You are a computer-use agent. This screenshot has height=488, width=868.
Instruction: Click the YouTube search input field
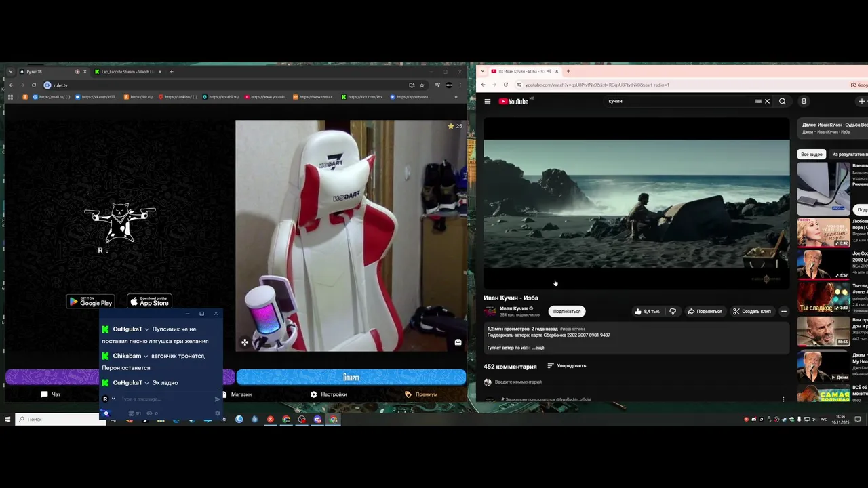[x=678, y=101]
